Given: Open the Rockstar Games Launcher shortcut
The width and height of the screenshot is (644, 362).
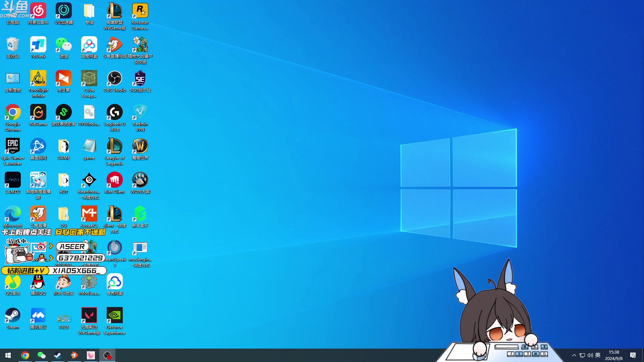Looking at the screenshot, I should point(140,16).
